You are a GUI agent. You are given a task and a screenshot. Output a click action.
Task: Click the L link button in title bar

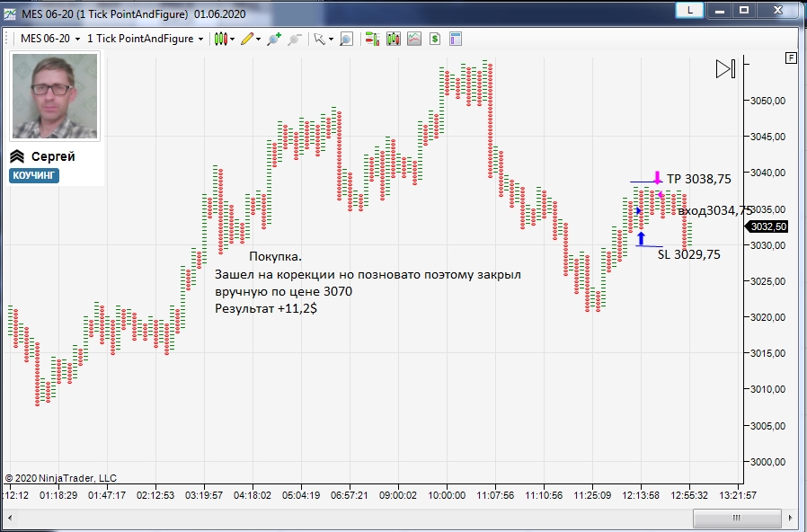pos(689,10)
